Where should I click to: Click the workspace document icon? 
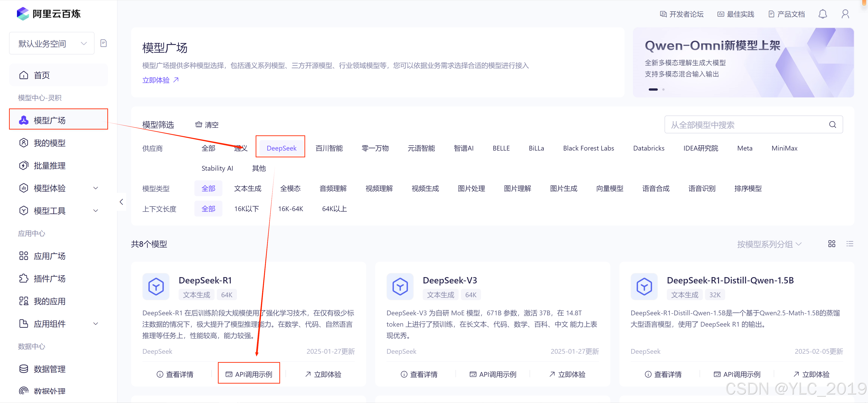coord(104,43)
